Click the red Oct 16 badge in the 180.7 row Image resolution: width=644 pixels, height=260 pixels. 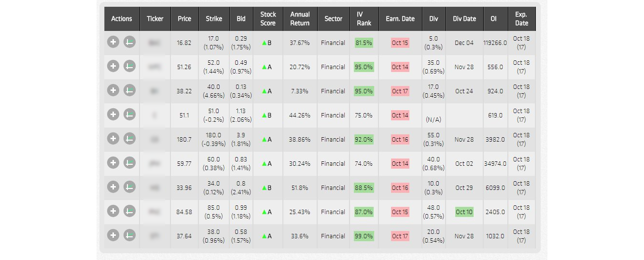(x=400, y=139)
